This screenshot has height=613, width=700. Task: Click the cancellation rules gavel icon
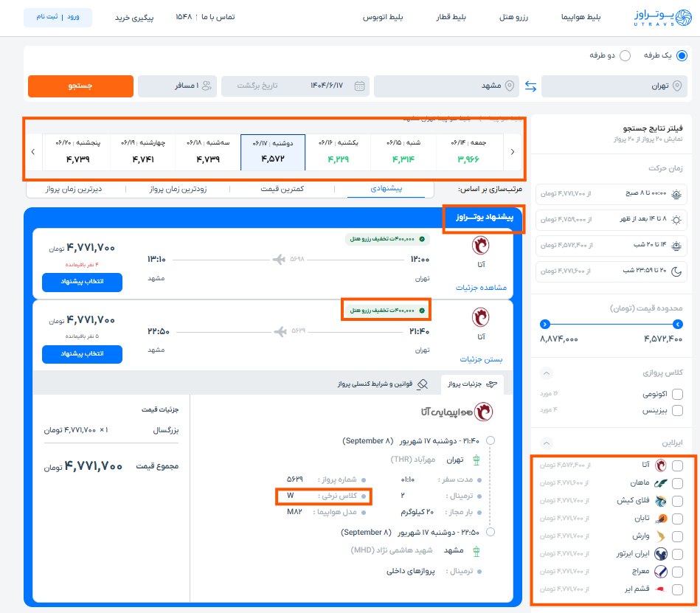tap(423, 384)
